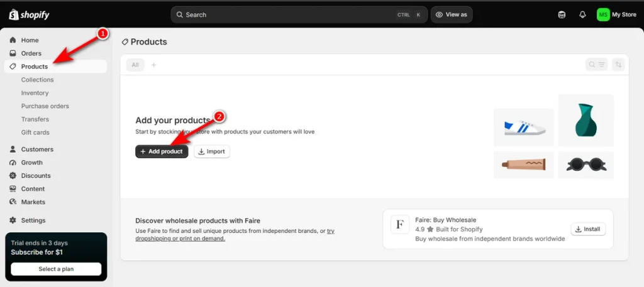Click the 4.9 rating Built for Shopify text

pos(449,229)
